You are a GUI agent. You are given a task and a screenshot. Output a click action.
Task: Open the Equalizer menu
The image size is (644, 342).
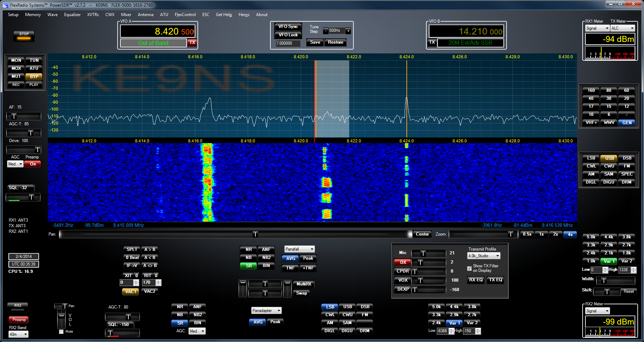pos(72,15)
